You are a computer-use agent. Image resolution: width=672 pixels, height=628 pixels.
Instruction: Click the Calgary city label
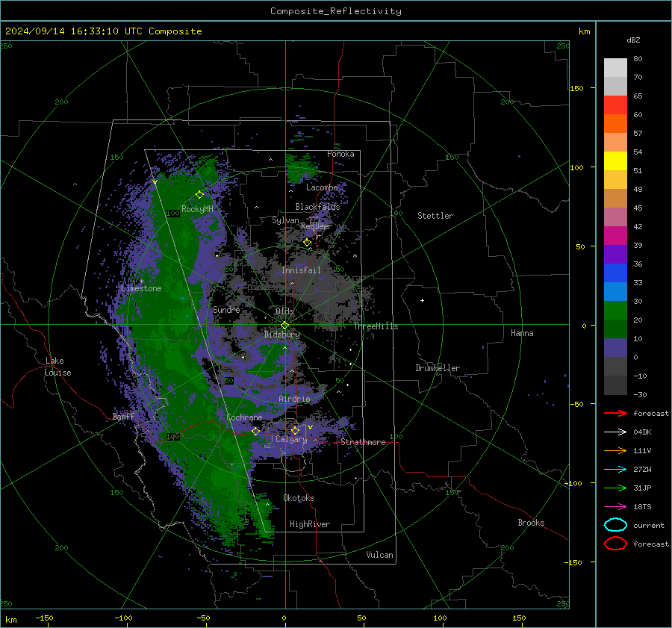coord(291,439)
